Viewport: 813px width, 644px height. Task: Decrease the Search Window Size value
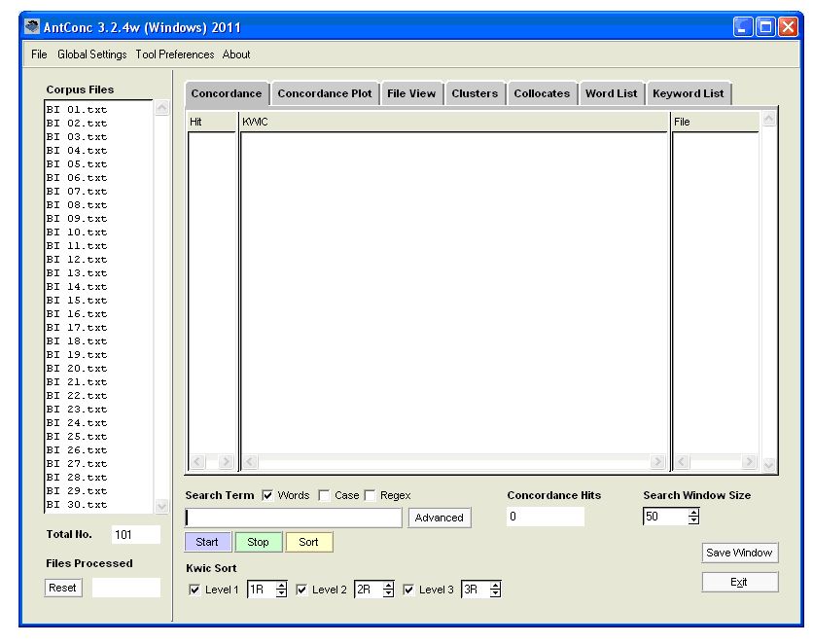pos(693,520)
